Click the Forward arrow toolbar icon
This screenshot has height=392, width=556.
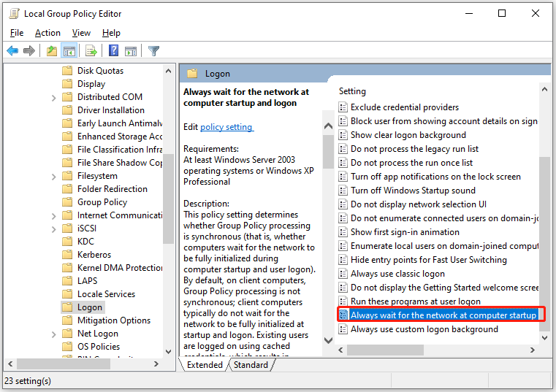pyautogui.click(x=29, y=50)
